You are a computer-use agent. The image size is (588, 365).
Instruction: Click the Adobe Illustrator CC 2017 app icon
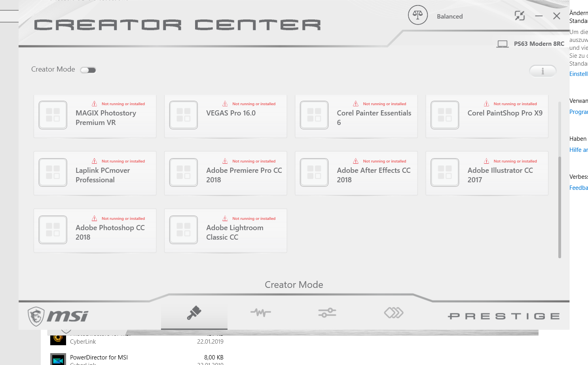click(445, 172)
